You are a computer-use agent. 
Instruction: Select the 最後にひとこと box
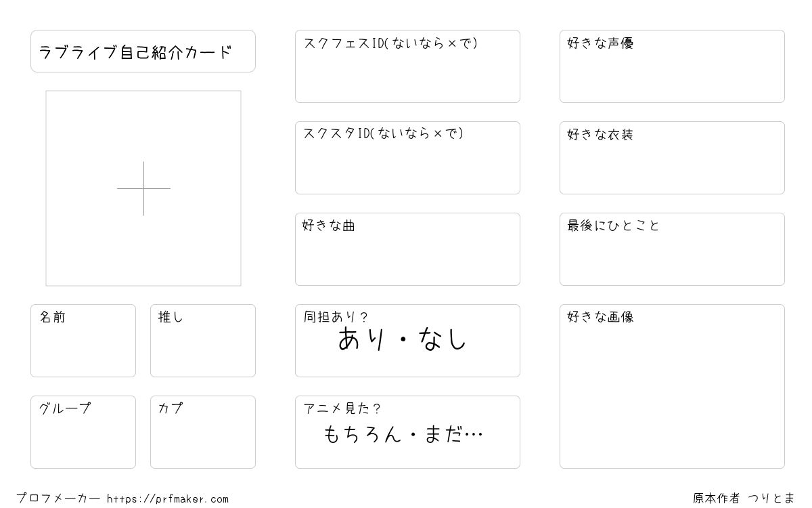[672, 249]
